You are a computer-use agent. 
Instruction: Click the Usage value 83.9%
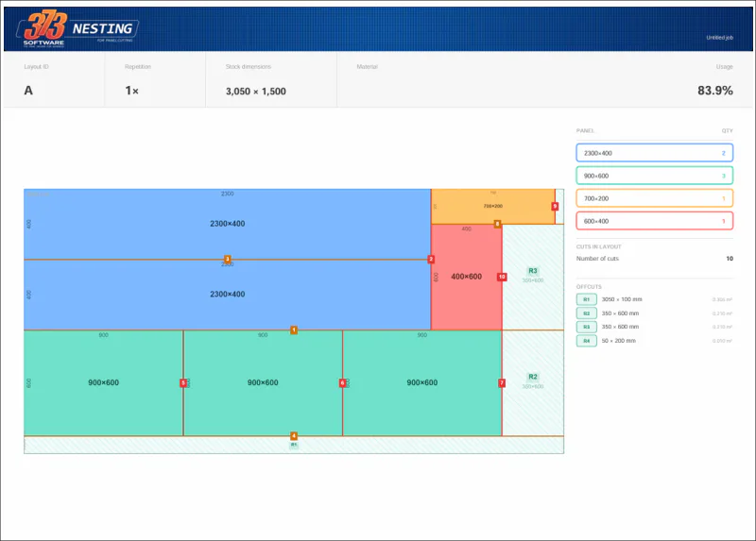715,91
